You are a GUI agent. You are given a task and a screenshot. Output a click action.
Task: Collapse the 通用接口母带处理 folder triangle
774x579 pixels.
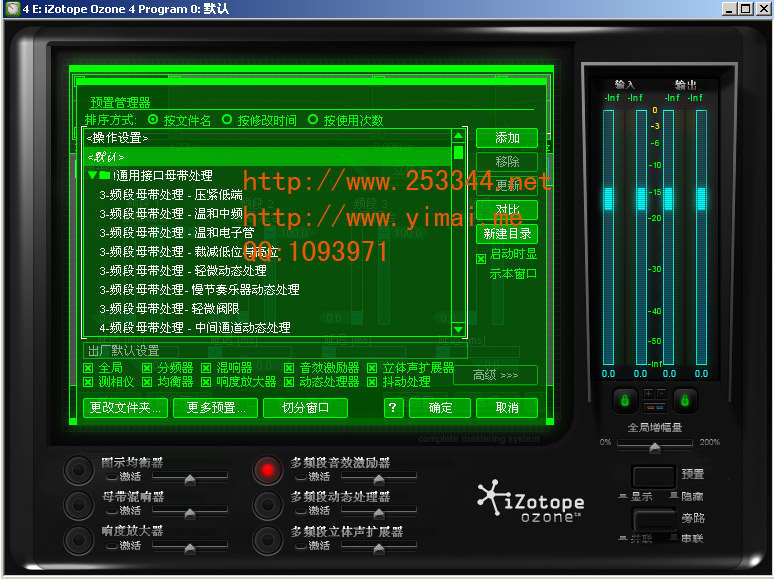(x=92, y=175)
